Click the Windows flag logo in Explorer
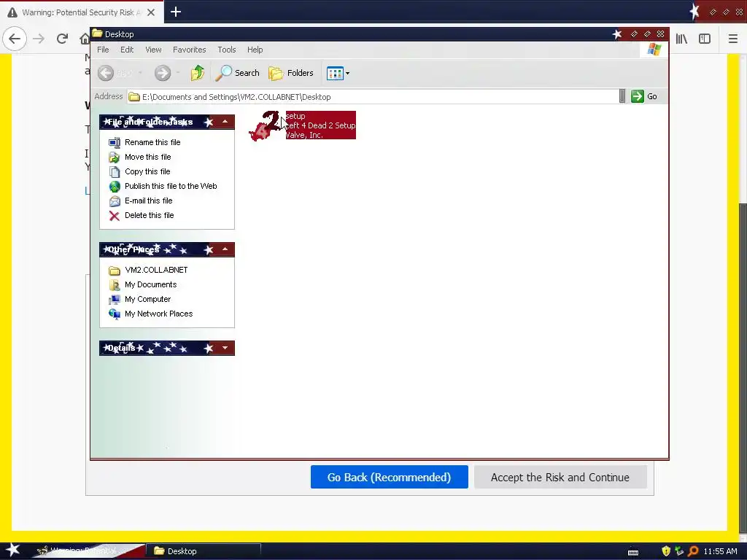The height and width of the screenshot is (560, 747). pyautogui.click(x=654, y=50)
